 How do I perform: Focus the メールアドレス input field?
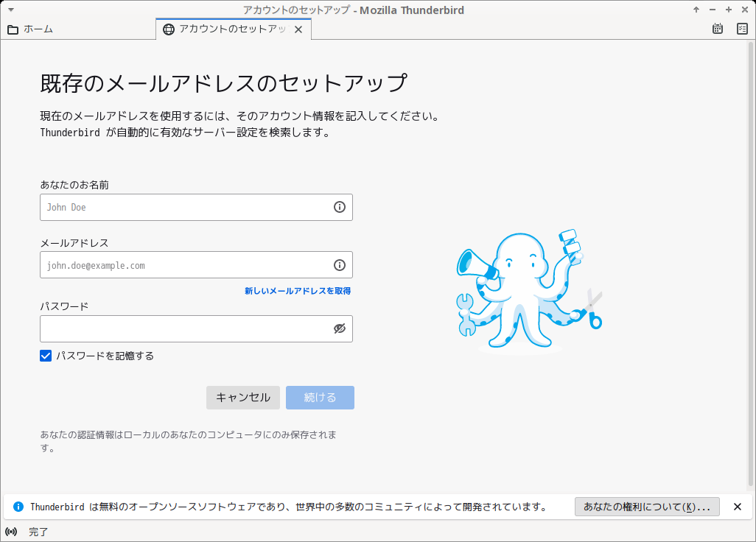tap(196, 265)
